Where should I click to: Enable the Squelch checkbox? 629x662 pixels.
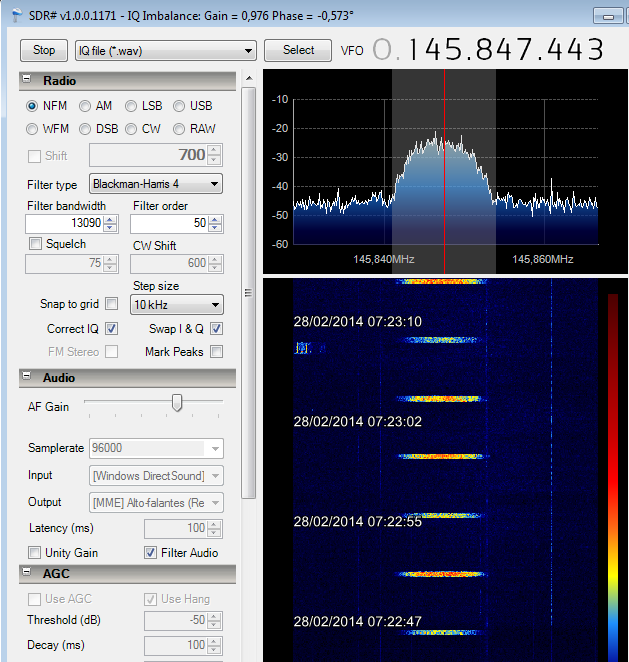coord(35,244)
